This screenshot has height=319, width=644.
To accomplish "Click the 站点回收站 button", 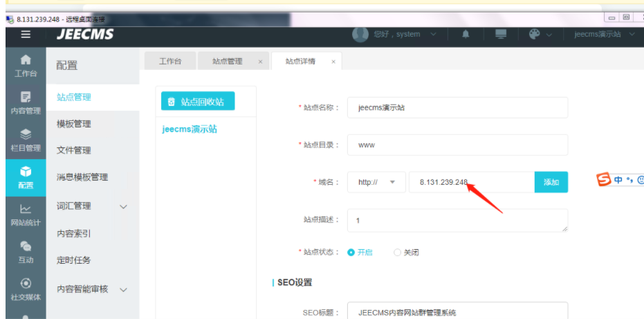I will 198,101.
